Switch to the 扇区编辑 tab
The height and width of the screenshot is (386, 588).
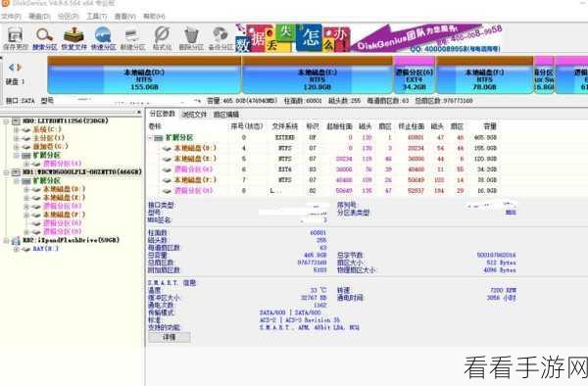coord(225,115)
